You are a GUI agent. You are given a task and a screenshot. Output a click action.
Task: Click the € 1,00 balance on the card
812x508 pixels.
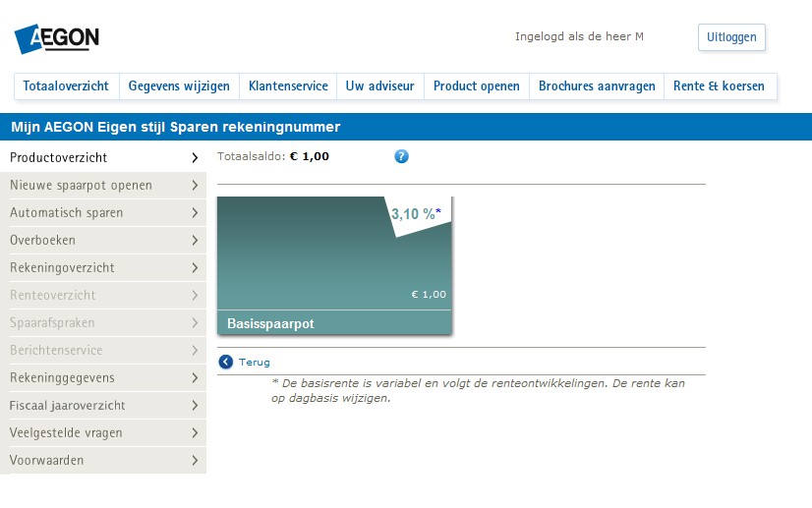429,294
